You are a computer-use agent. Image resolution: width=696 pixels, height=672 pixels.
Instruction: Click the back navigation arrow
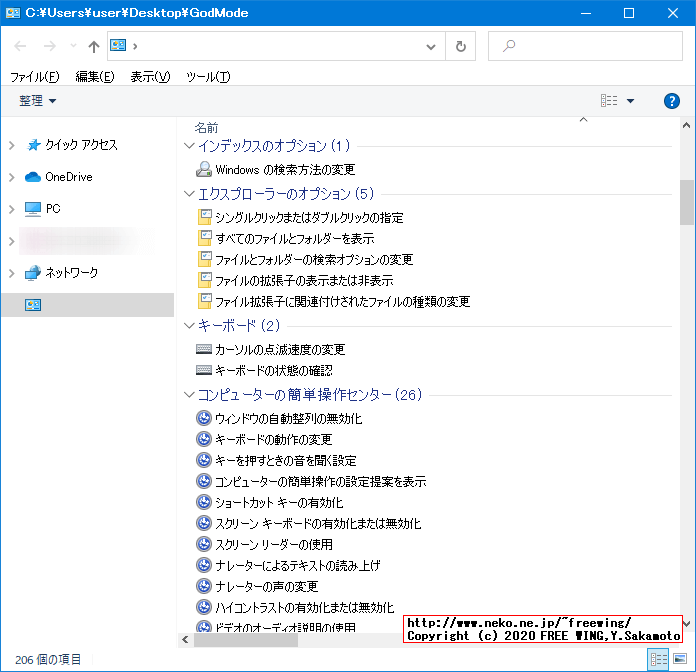(20, 46)
